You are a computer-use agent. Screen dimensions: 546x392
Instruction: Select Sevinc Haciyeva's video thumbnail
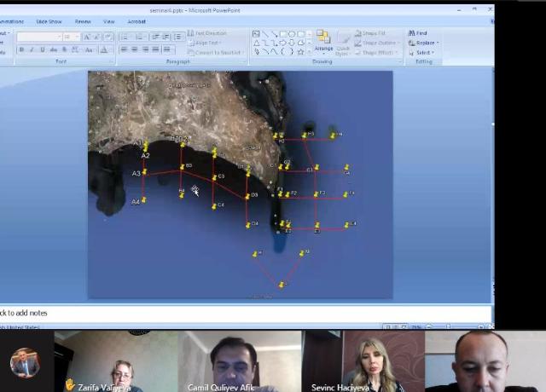click(x=363, y=360)
